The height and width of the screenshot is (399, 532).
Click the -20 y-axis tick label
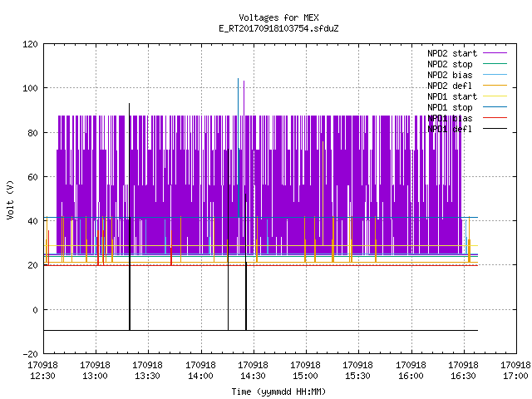pos(30,354)
